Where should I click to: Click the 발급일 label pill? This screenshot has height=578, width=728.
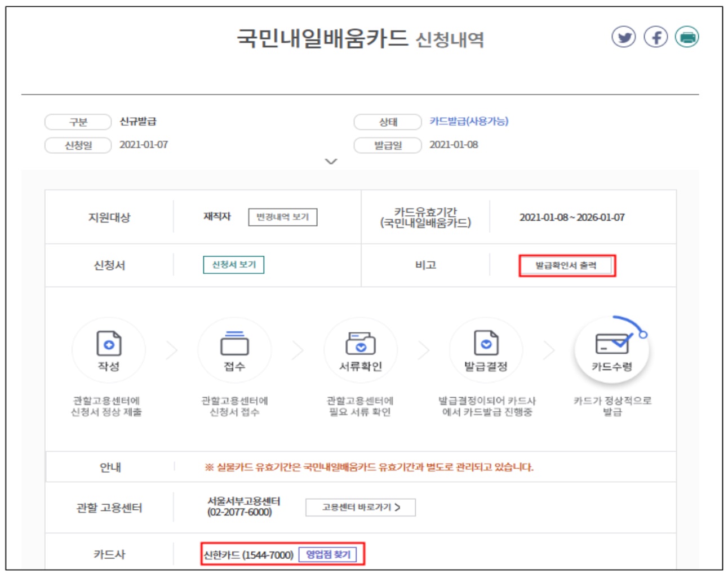388,145
